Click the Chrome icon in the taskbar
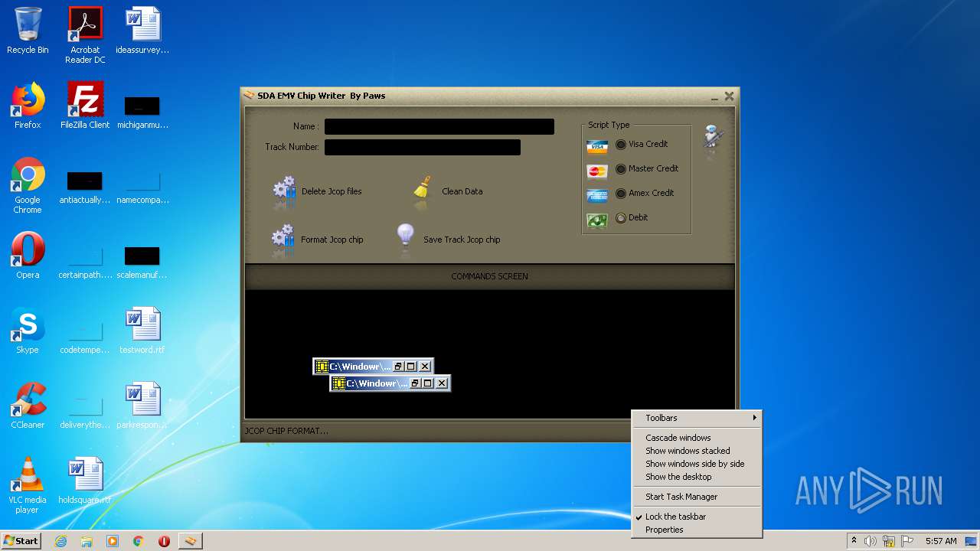980x551 pixels. point(139,541)
